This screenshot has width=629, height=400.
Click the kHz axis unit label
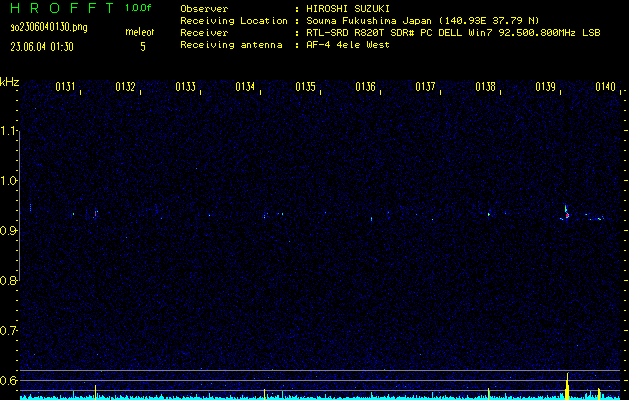click(10, 81)
